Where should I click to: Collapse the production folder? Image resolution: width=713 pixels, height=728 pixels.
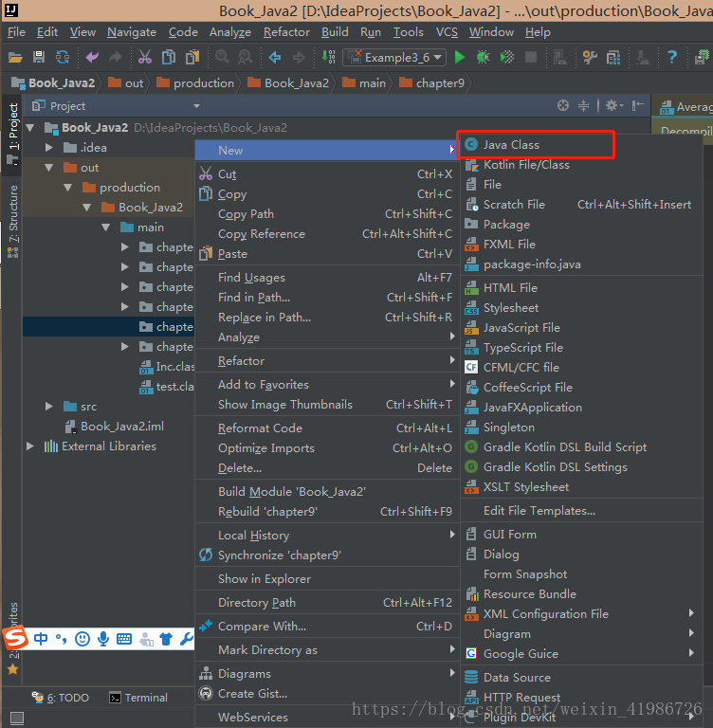[x=68, y=188]
